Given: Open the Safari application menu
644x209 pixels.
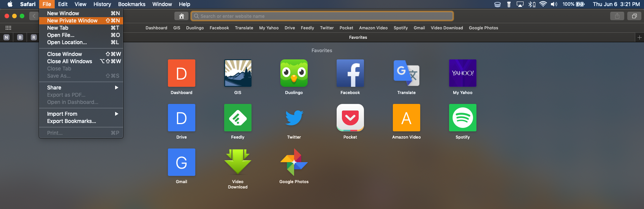Looking at the screenshot, I should pyautogui.click(x=28, y=4).
